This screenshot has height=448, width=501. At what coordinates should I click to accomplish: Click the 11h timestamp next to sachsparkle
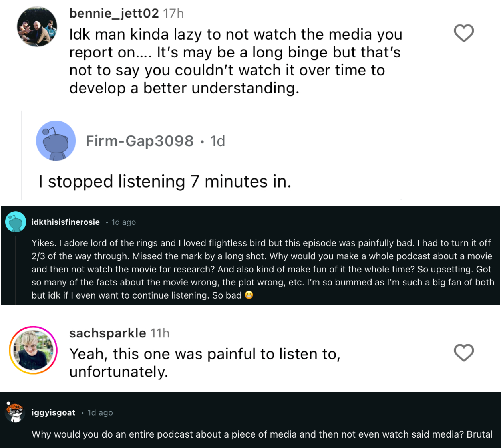pyautogui.click(x=160, y=333)
